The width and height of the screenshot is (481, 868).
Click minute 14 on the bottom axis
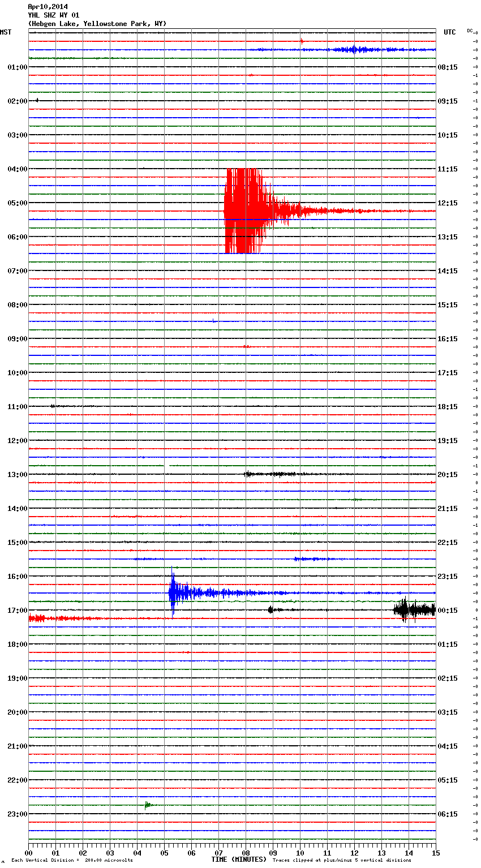[x=409, y=853]
